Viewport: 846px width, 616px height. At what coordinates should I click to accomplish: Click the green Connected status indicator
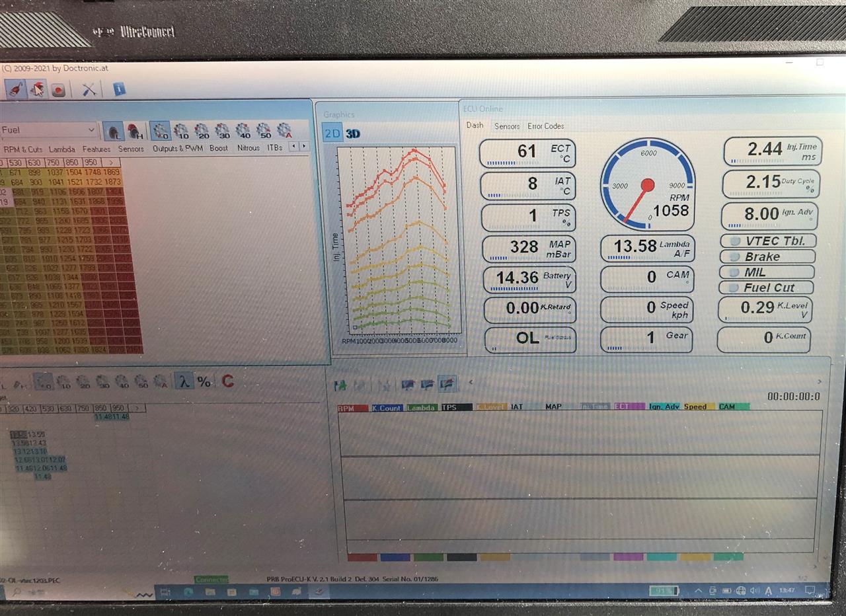(211, 580)
